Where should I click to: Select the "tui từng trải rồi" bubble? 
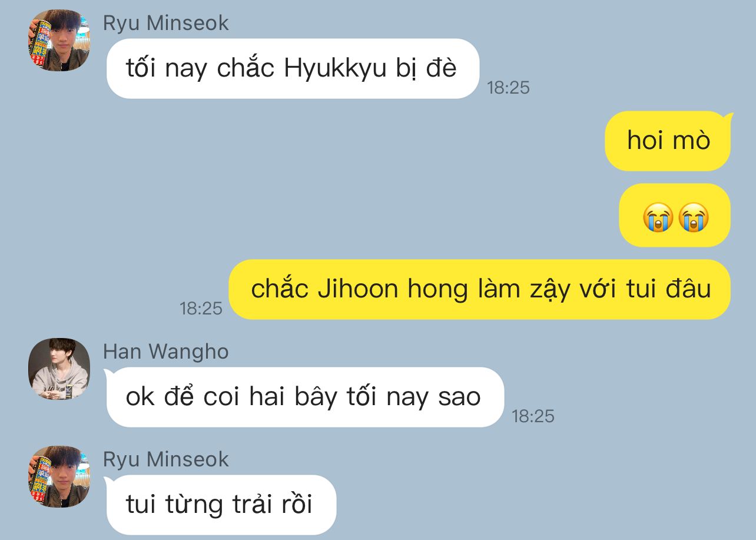(x=220, y=505)
